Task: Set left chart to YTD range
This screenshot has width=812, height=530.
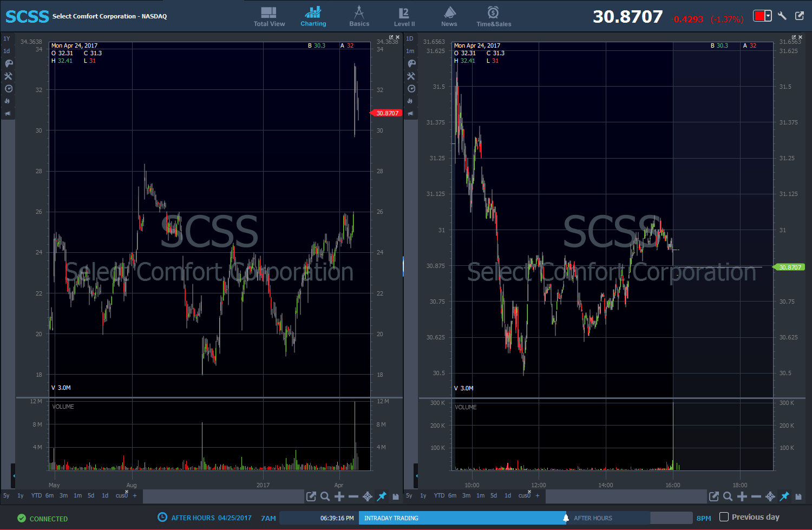Action: pyautogui.click(x=36, y=495)
